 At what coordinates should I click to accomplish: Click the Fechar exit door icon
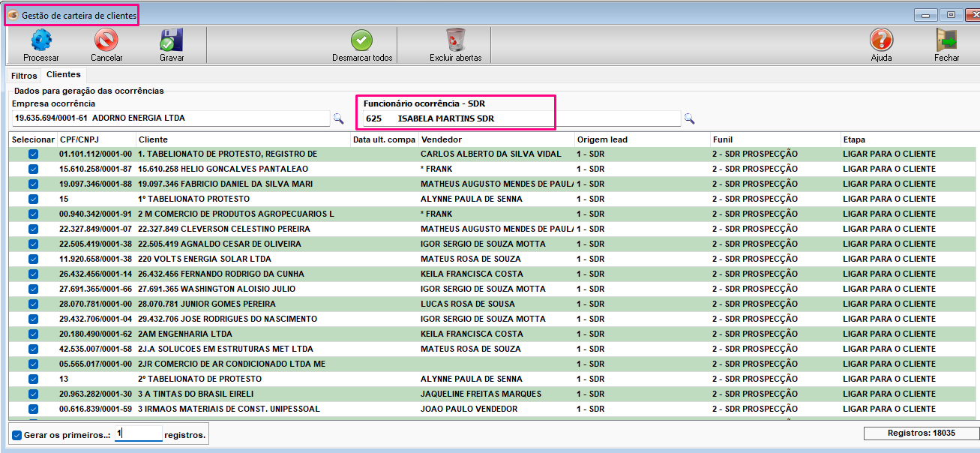(946, 40)
